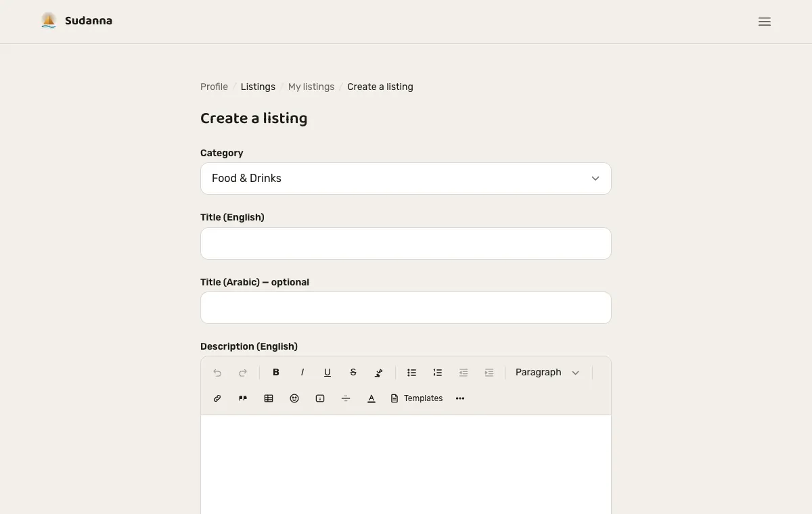This screenshot has width=812, height=514.
Task: Click the 'Description (English)' label
Action: pos(249,346)
